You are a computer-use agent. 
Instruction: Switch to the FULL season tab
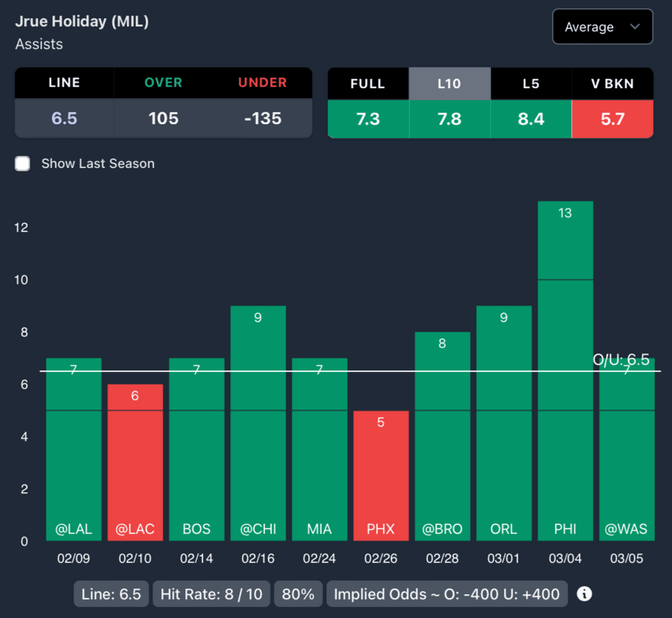(367, 83)
